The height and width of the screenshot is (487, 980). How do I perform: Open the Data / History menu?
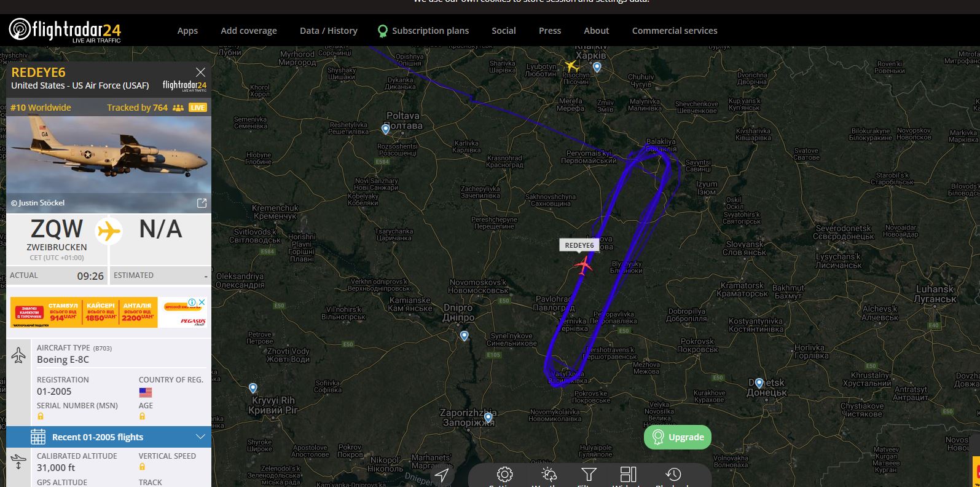coord(329,31)
